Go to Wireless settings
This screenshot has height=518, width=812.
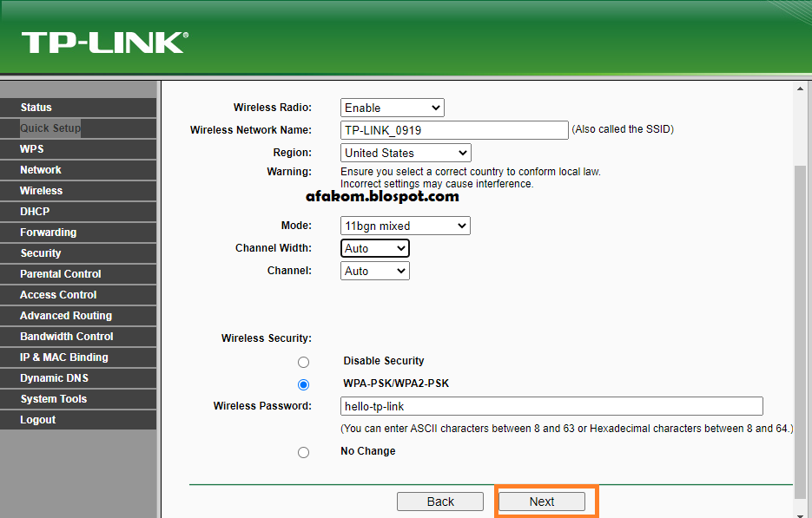click(40, 190)
